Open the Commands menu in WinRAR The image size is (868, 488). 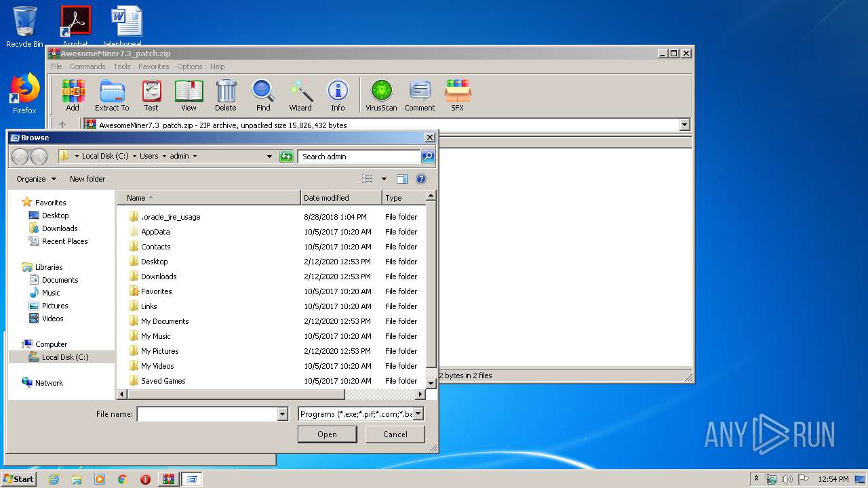coord(87,66)
